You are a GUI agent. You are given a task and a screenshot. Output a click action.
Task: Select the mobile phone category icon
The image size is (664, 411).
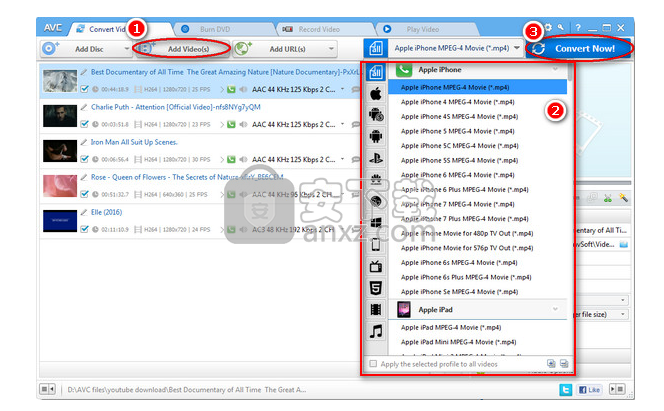376,244
